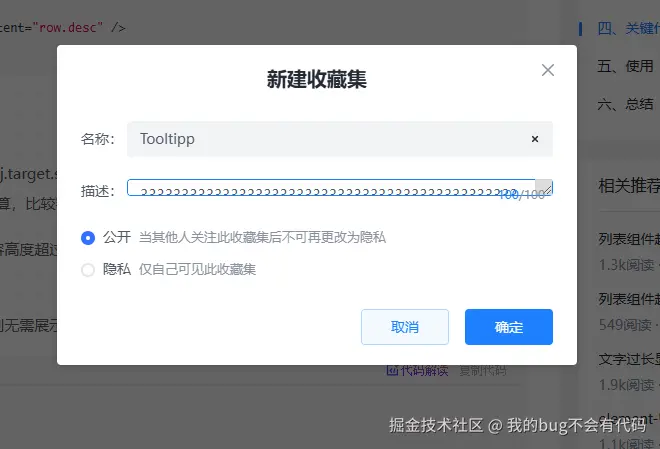Focus the 描述 description textarea

click(x=340, y=188)
